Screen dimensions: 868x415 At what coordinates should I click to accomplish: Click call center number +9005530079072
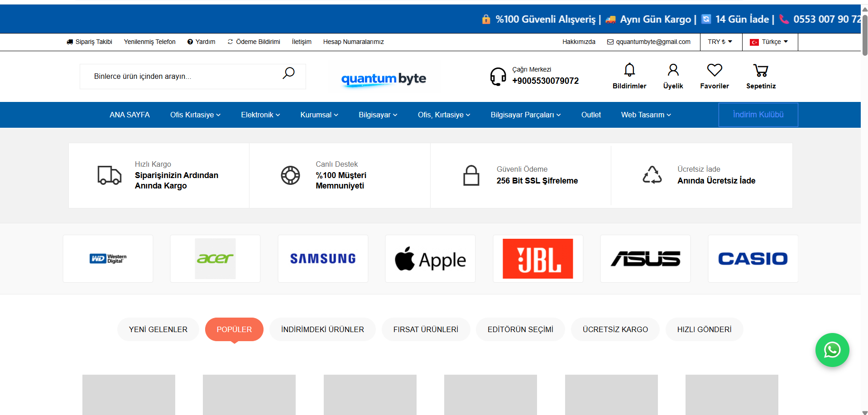(545, 81)
